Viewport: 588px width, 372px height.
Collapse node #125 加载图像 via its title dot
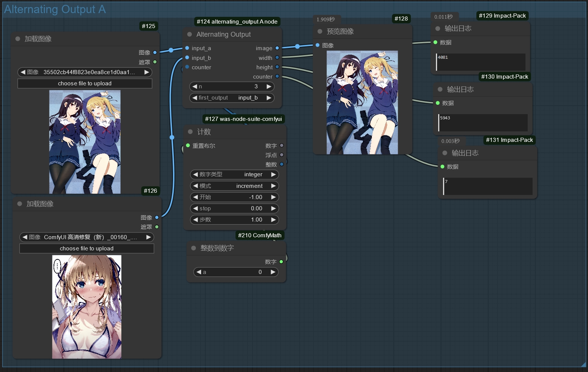click(18, 39)
